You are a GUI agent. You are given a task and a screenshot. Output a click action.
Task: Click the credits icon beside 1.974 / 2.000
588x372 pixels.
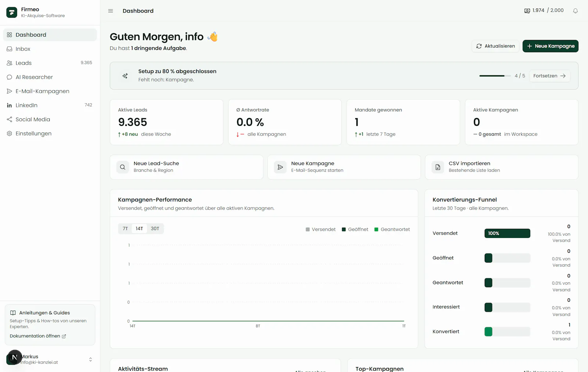click(x=527, y=11)
